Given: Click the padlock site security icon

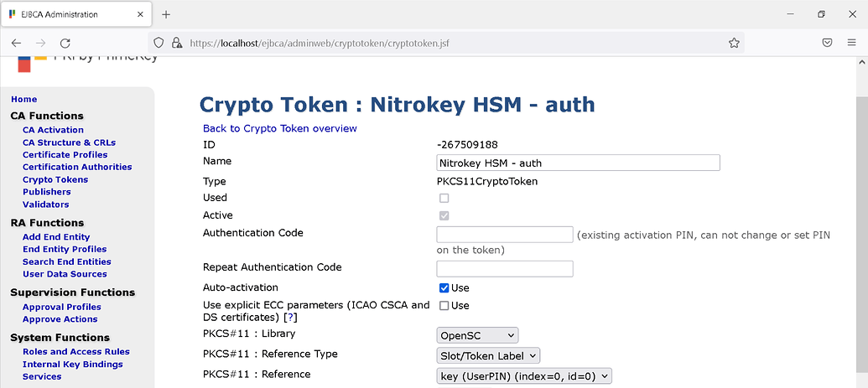Looking at the screenshot, I should [x=177, y=44].
